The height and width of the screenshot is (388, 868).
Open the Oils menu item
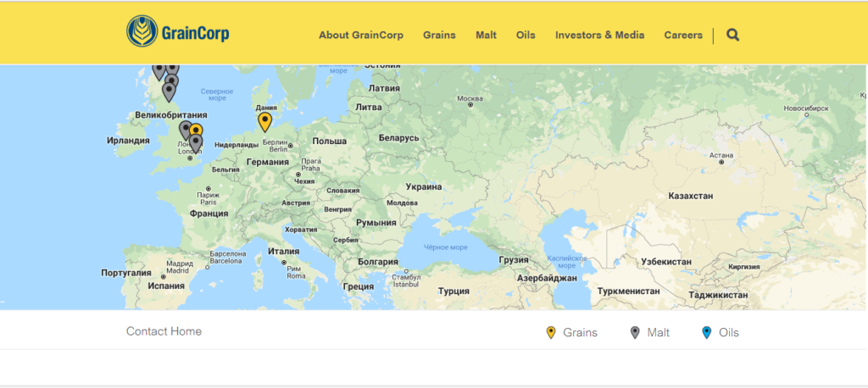526,35
